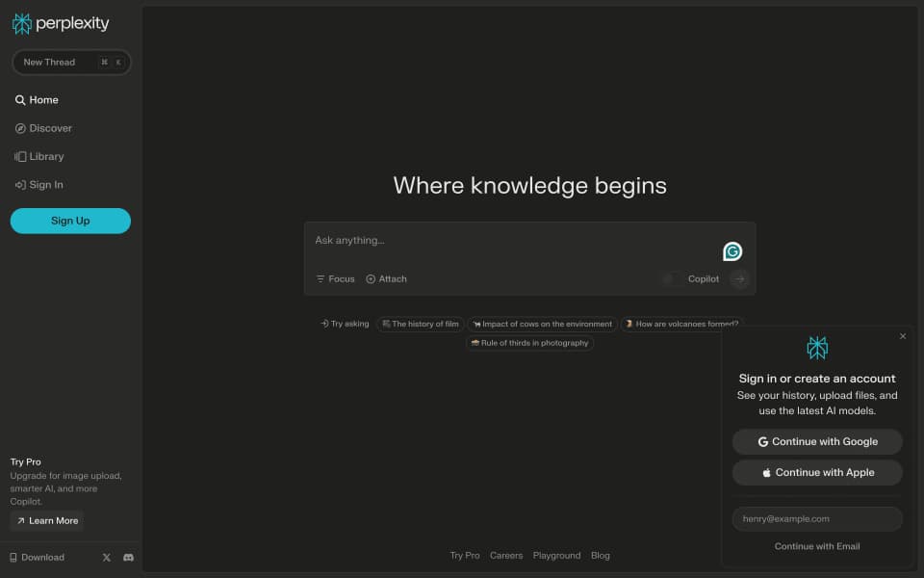Click the 'Try asking' label
This screenshot has width=924, height=578.
pyautogui.click(x=345, y=324)
